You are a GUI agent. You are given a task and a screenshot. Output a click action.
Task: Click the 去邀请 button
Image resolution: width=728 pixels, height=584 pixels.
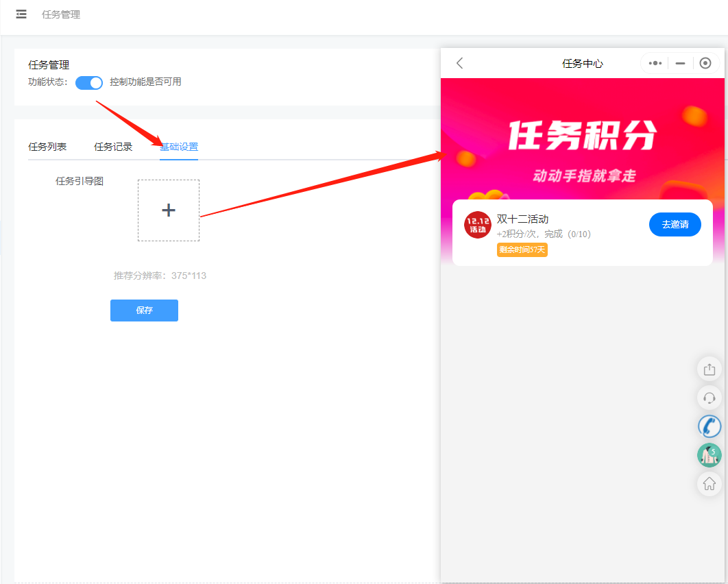tap(675, 225)
